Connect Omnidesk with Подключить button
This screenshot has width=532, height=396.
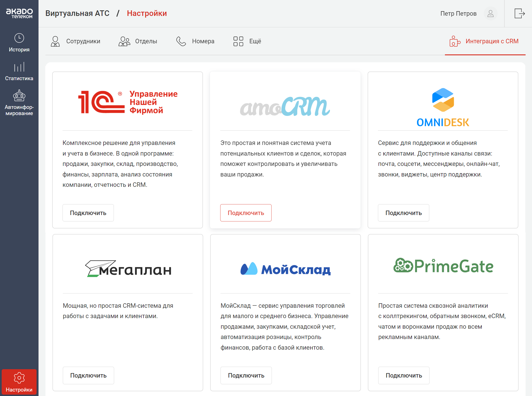[x=403, y=213]
